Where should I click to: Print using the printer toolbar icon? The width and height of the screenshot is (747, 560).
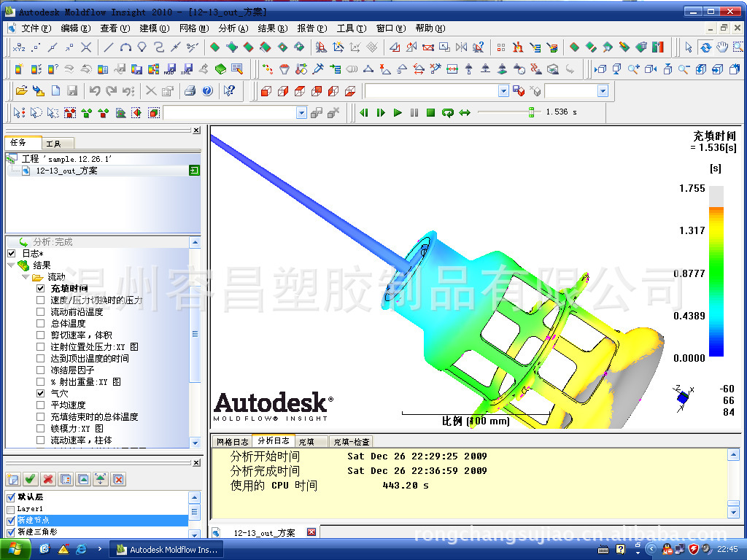point(190,90)
